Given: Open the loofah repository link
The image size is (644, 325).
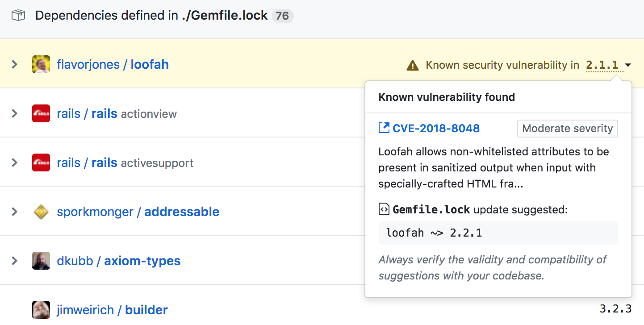Looking at the screenshot, I should [x=150, y=64].
